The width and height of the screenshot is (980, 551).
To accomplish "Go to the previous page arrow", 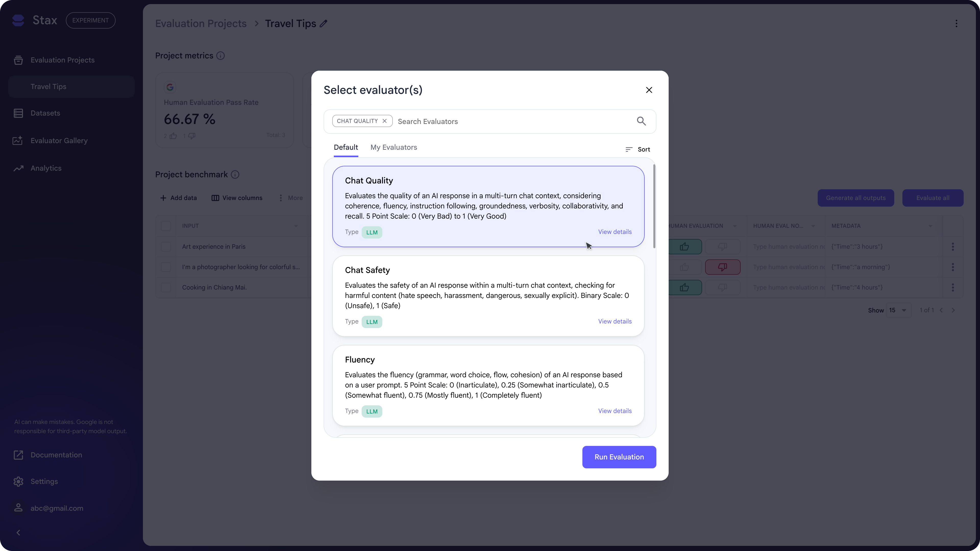I will pos(941,310).
